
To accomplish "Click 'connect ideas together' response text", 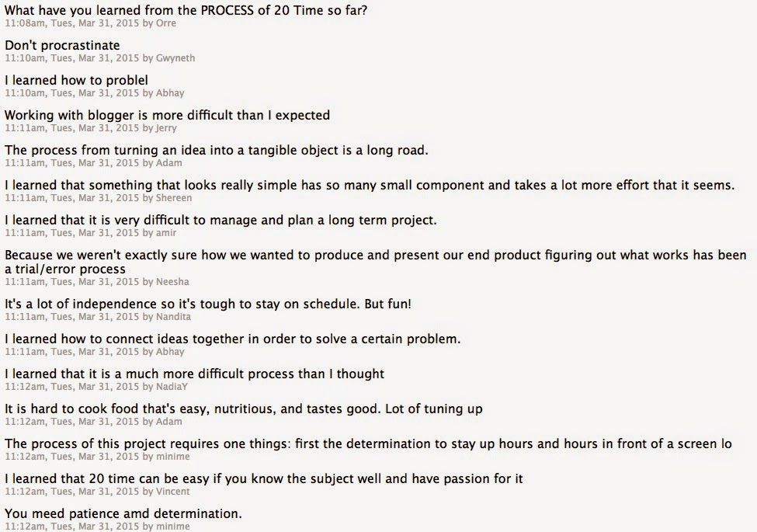I will [232, 339].
